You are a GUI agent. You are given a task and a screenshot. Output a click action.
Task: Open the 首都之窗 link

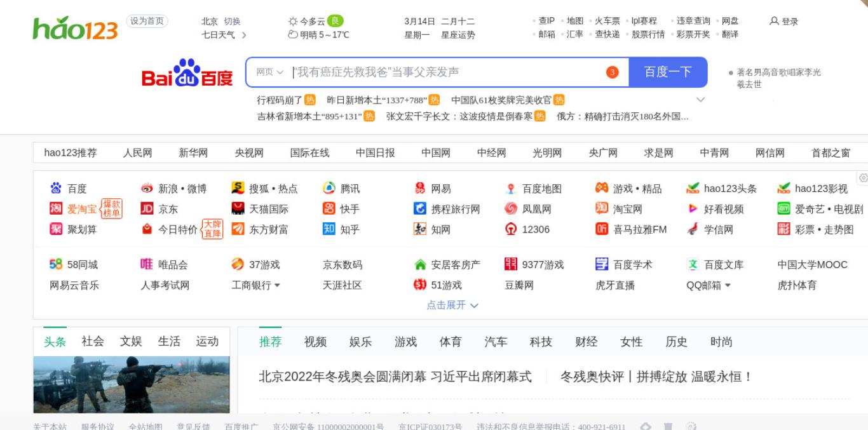coord(831,153)
